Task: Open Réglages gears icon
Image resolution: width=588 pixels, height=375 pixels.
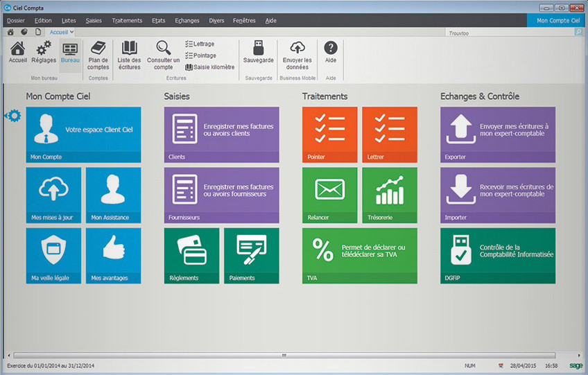Action: [x=44, y=52]
